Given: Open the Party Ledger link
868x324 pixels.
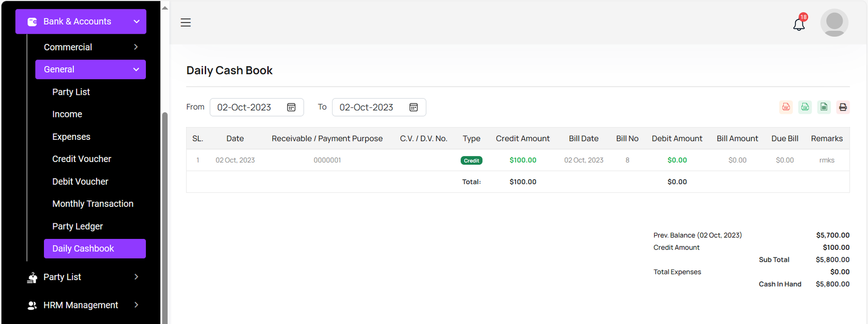Looking at the screenshot, I should click(x=78, y=226).
